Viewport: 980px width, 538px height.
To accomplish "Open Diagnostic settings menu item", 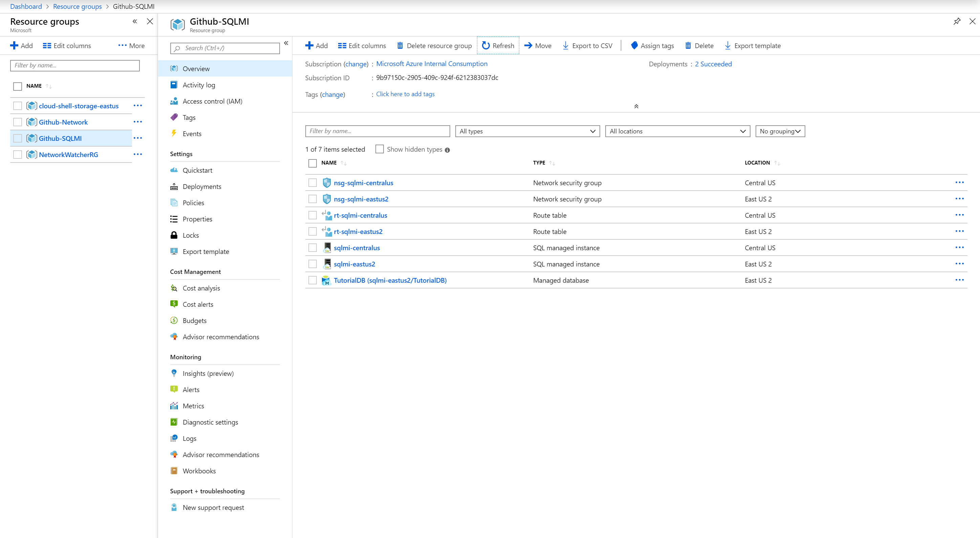I will click(225, 422).
